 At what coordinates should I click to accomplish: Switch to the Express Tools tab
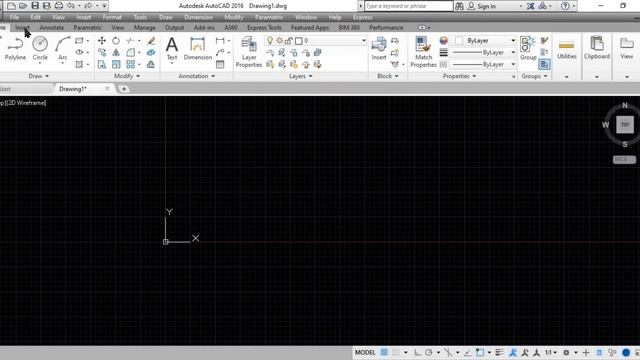pos(264,27)
